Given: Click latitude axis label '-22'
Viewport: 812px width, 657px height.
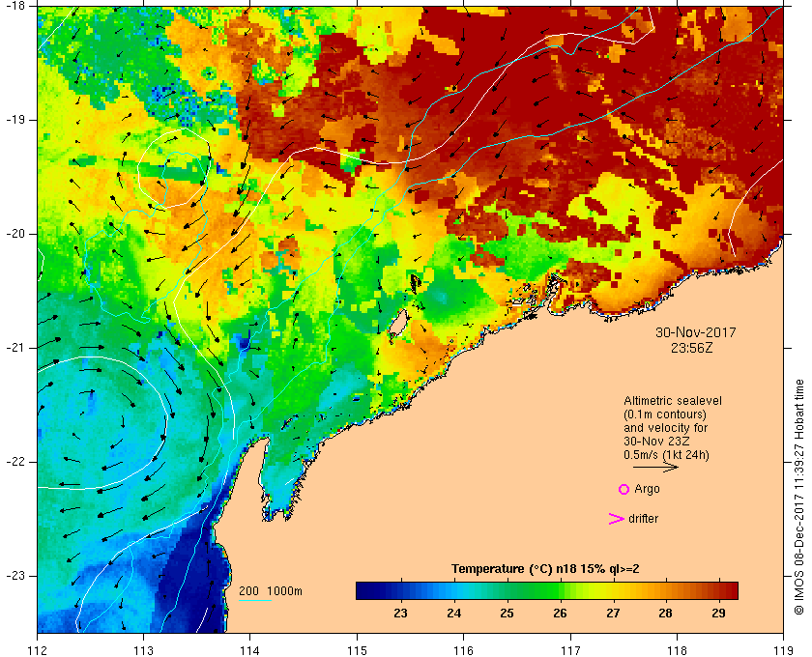Looking at the screenshot, I should coord(15,462).
